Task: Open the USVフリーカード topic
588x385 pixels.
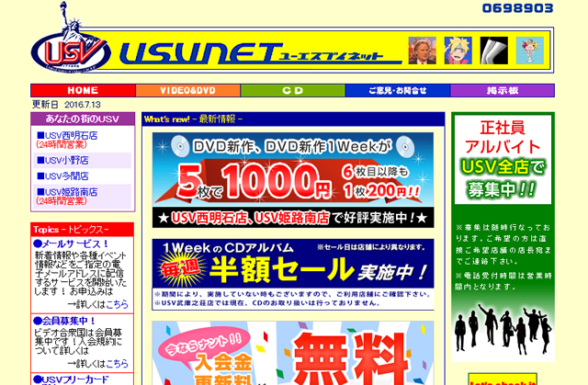Action: coord(72,379)
